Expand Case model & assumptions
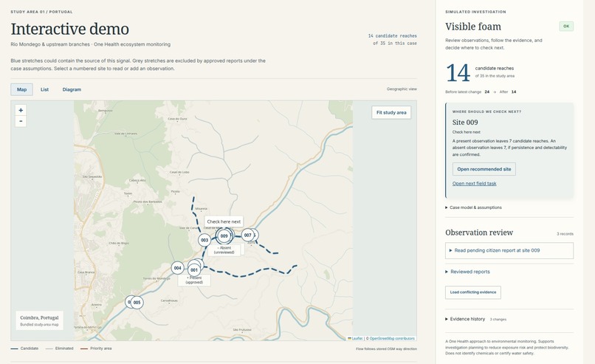Viewport: 595px width, 364px height. click(x=474, y=207)
